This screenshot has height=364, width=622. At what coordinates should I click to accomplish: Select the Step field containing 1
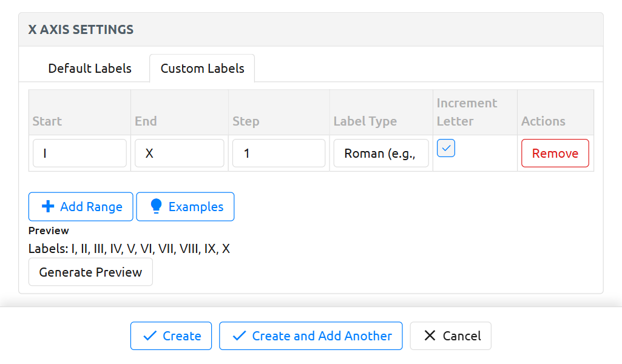tap(279, 153)
